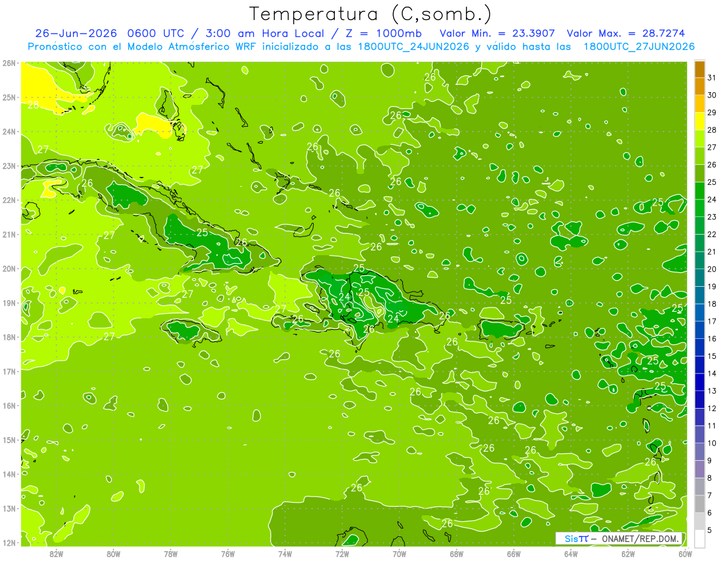728x562 pixels.
Task: Click the "15N" latitude axis label
Action: [8, 440]
